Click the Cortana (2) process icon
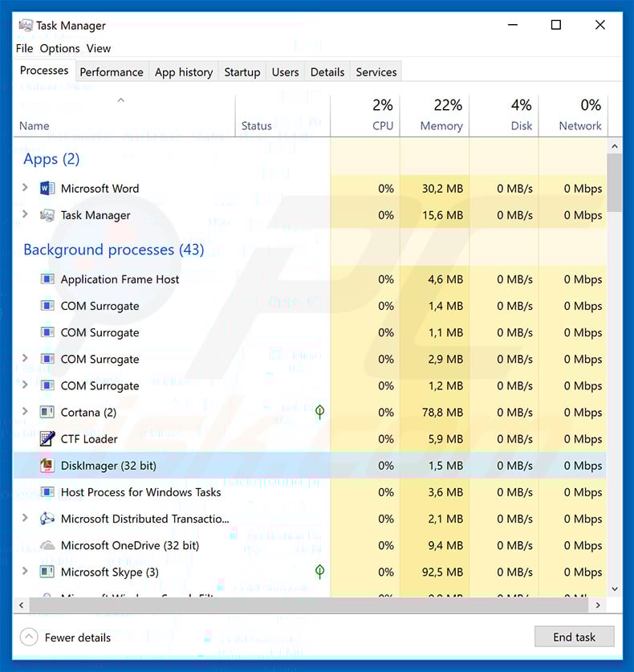Viewport: 634px width, 672px height. tap(47, 413)
